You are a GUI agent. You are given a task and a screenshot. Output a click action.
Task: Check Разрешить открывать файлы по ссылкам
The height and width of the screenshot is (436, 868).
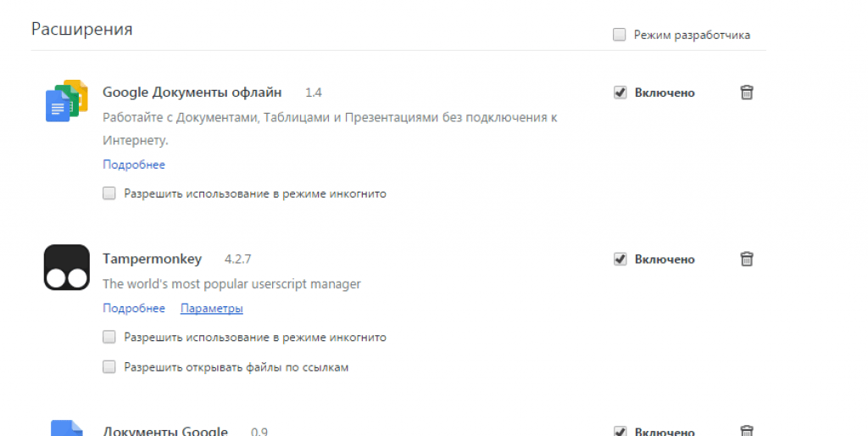(109, 366)
